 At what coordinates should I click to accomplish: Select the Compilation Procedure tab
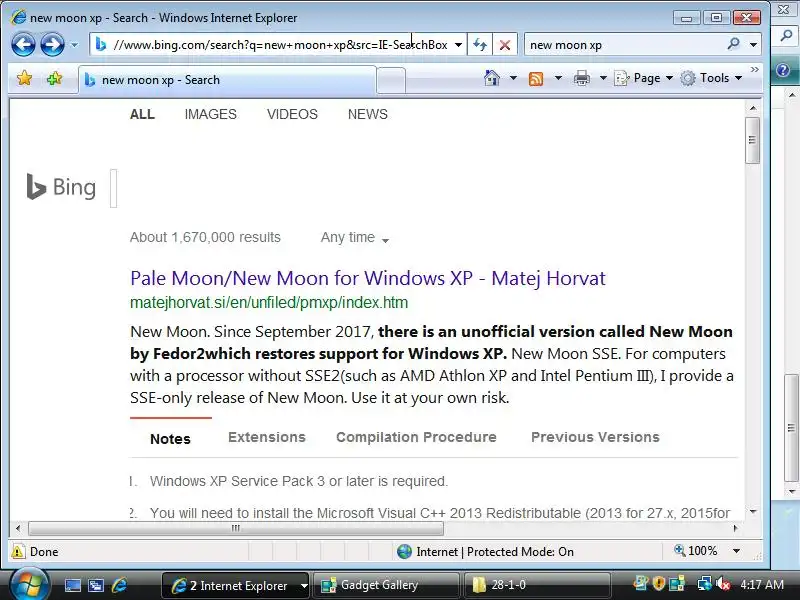tap(416, 437)
